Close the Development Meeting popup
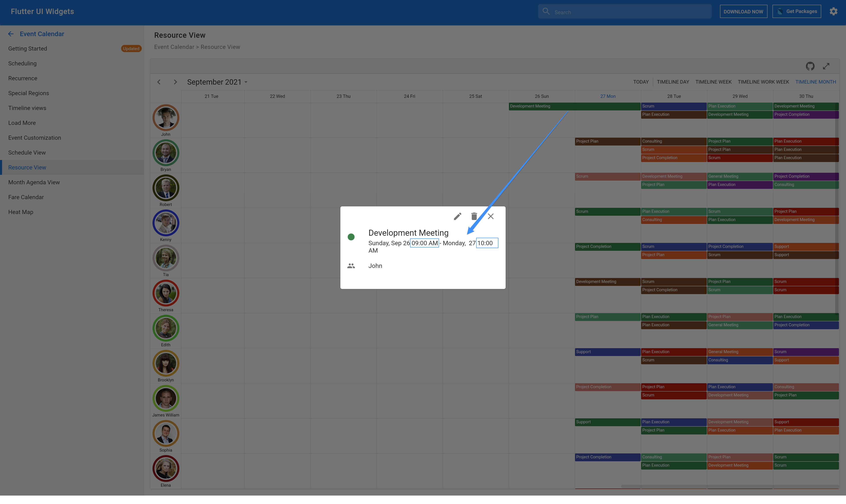Image resolution: width=846 pixels, height=504 pixels. (x=491, y=216)
